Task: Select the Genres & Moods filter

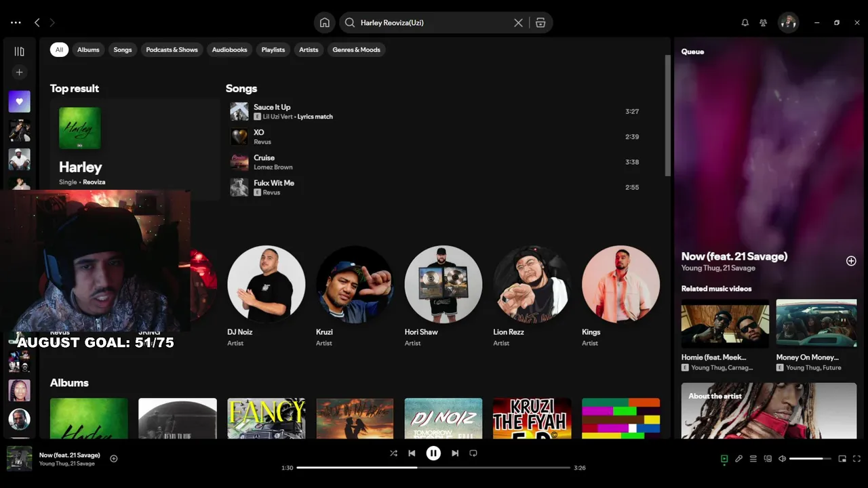Action: pos(357,49)
